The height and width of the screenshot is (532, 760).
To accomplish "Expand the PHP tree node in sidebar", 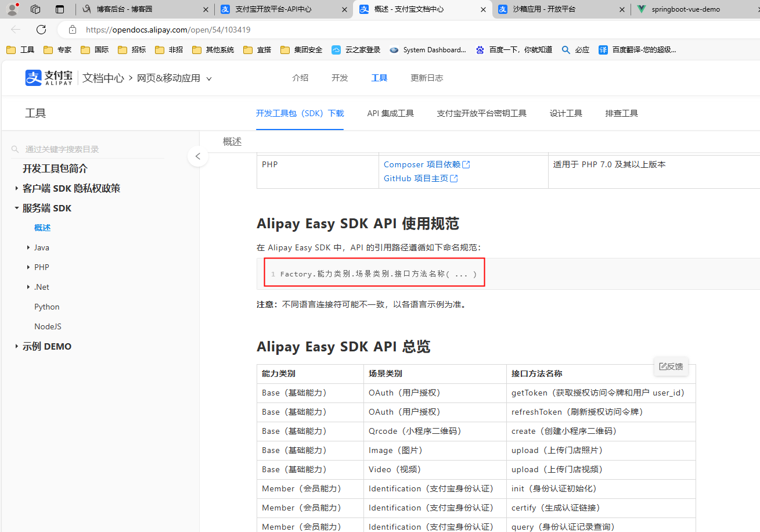I will 28,267.
